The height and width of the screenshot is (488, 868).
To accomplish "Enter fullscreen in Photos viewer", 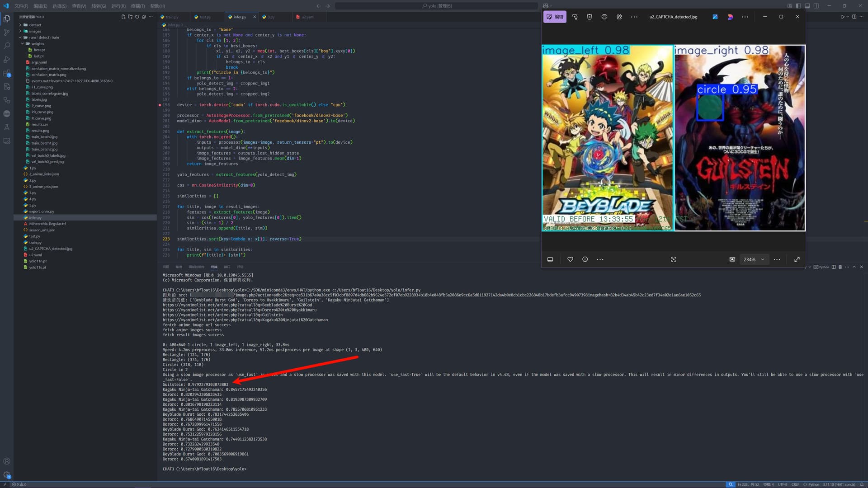I will (797, 259).
